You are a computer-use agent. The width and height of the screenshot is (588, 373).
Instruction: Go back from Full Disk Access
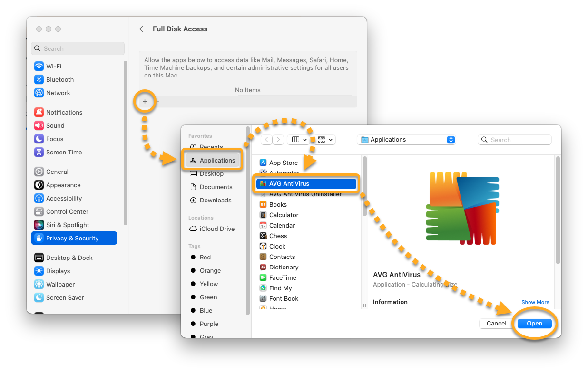pos(141,29)
